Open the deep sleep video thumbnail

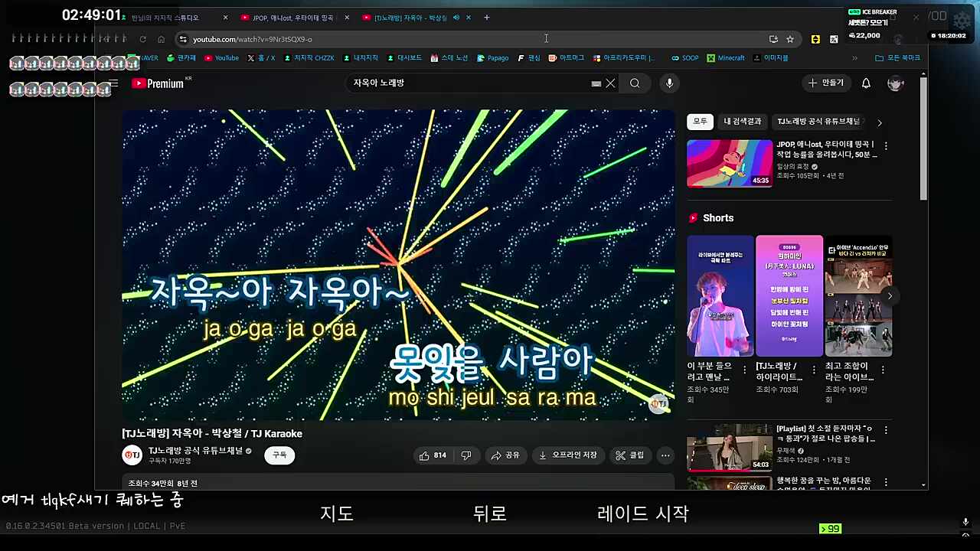click(x=730, y=482)
